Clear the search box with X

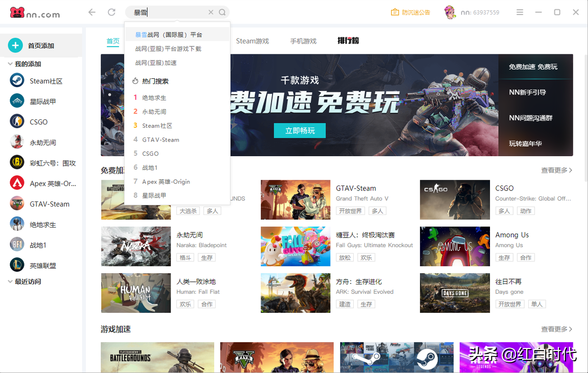(x=211, y=12)
